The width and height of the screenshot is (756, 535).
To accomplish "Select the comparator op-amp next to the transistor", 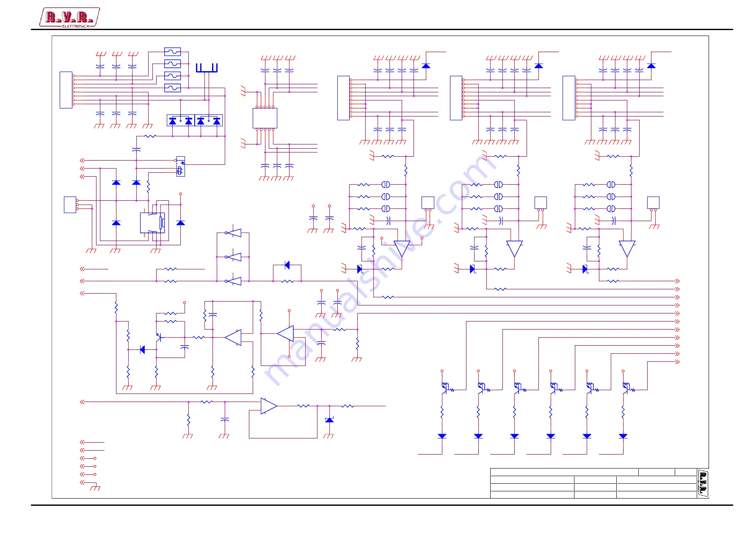I will coord(233,338).
